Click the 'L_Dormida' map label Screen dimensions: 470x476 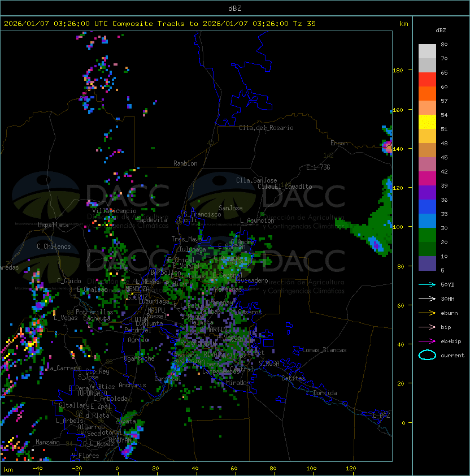coord(321,393)
